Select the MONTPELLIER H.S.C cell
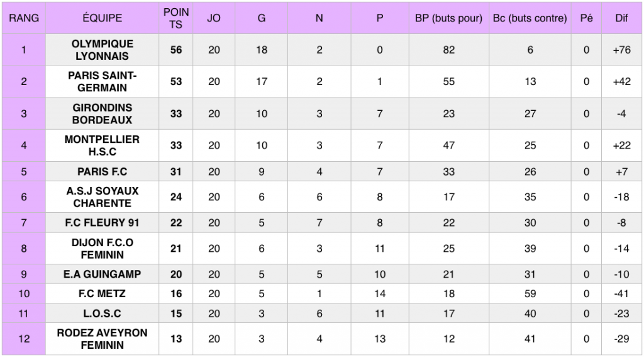Image resolution: width=644 pixels, height=357 pixels. pyautogui.click(x=103, y=145)
